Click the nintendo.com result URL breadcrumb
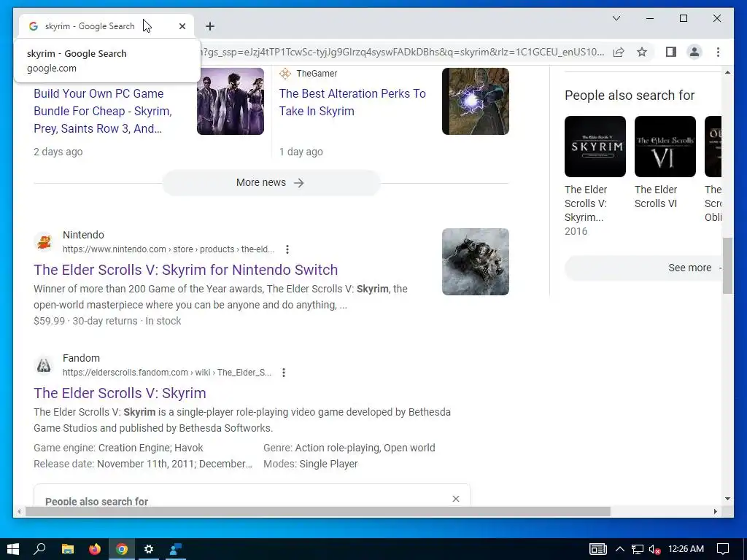The width and height of the screenshot is (747, 560). (169, 249)
